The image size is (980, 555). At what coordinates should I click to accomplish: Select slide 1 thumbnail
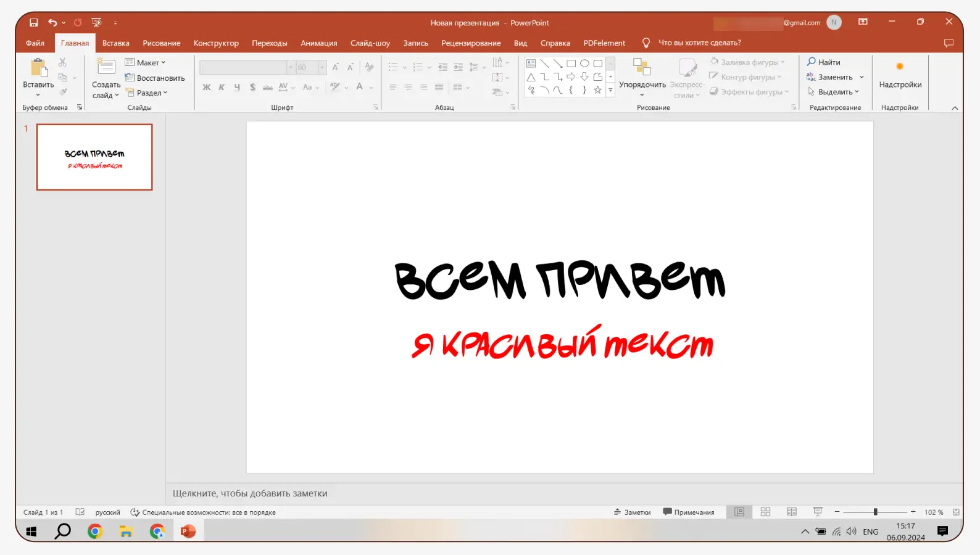pos(94,157)
